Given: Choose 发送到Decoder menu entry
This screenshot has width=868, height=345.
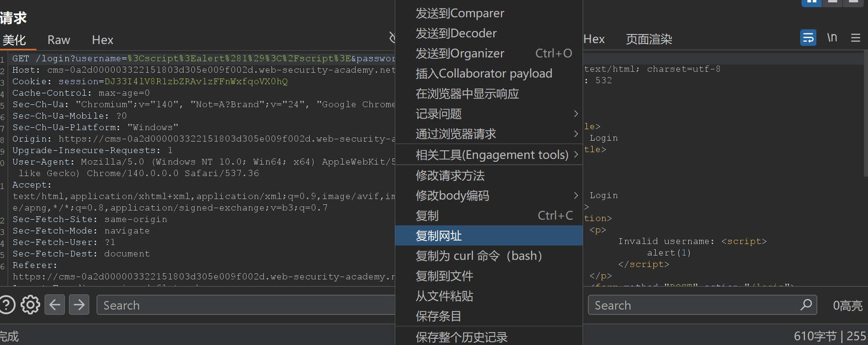Looking at the screenshot, I should (489, 33).
